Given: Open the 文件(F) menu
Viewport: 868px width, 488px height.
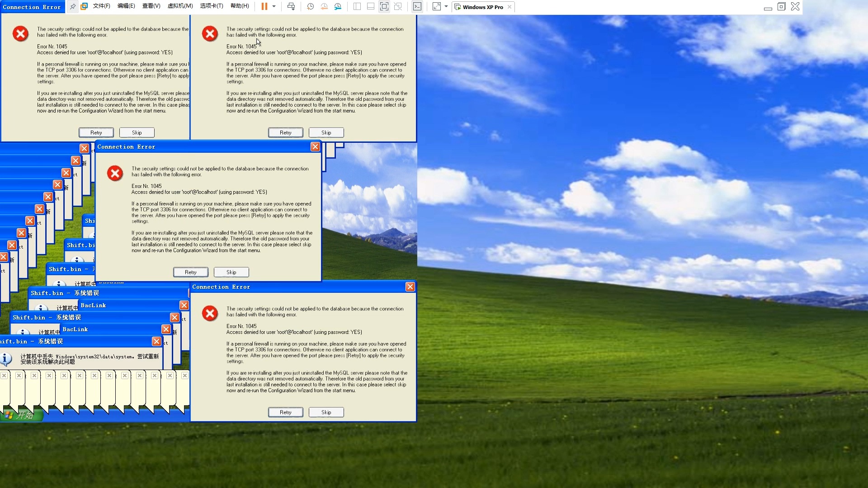Looking at the screenshot, I should 102,6.
